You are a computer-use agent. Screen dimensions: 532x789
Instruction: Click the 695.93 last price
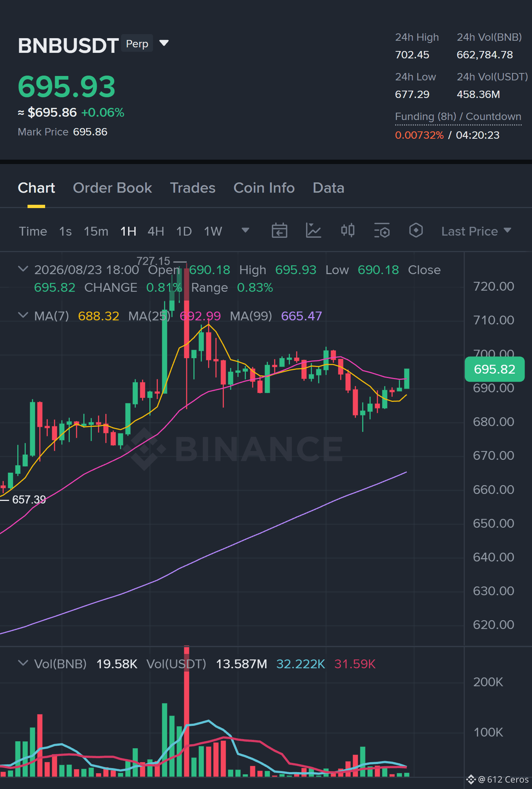[x=67, y=87]
